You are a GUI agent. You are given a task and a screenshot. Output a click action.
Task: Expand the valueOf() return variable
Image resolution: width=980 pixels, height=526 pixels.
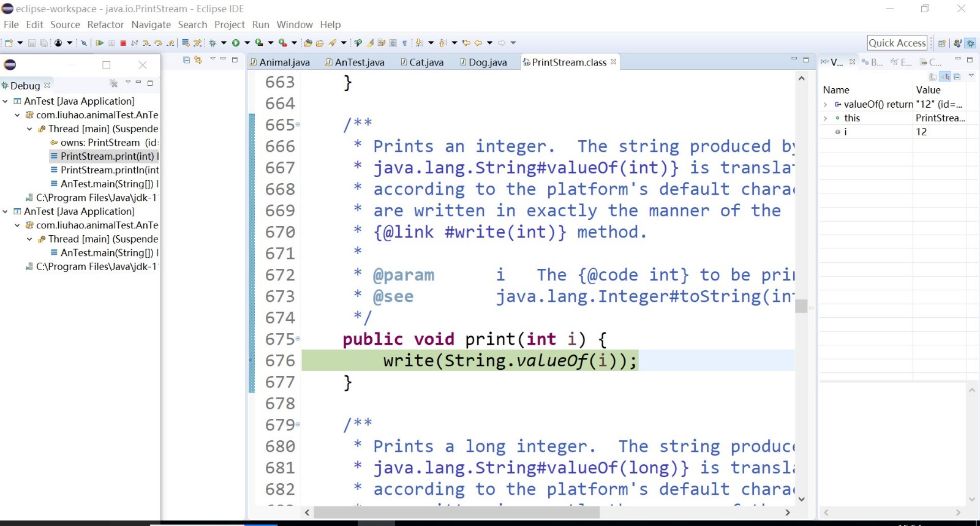[825, 105]
